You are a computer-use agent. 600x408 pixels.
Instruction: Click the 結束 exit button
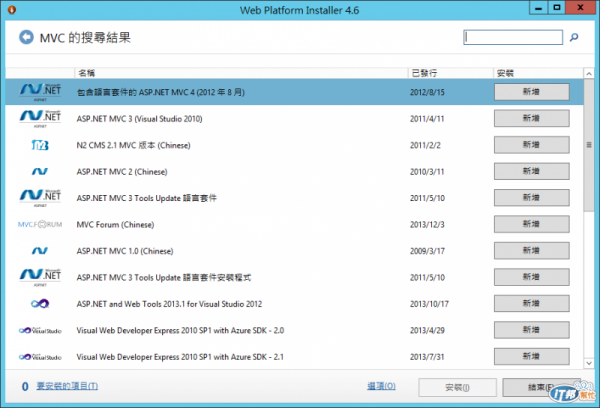tap(540, 387)
